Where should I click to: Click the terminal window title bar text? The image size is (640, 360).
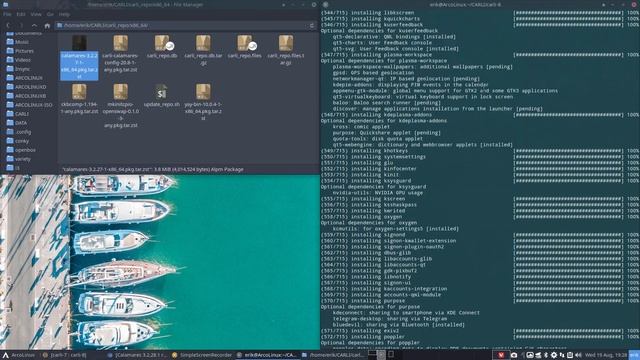coord(465,4)
